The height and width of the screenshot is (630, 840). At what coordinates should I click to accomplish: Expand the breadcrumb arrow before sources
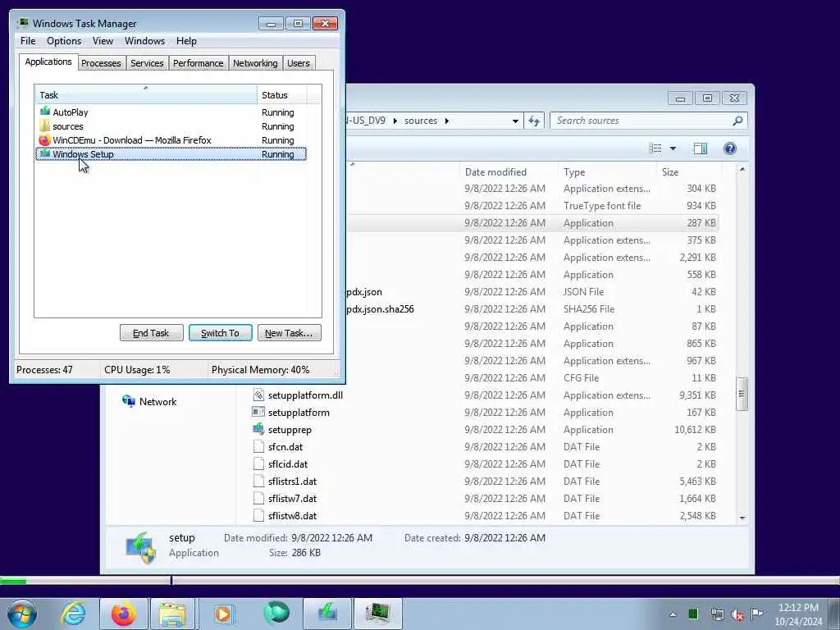[x=395, y=121]
